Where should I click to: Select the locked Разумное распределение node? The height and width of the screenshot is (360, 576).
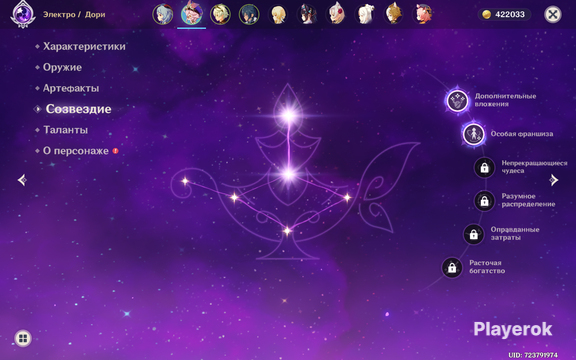coord(484,201)
